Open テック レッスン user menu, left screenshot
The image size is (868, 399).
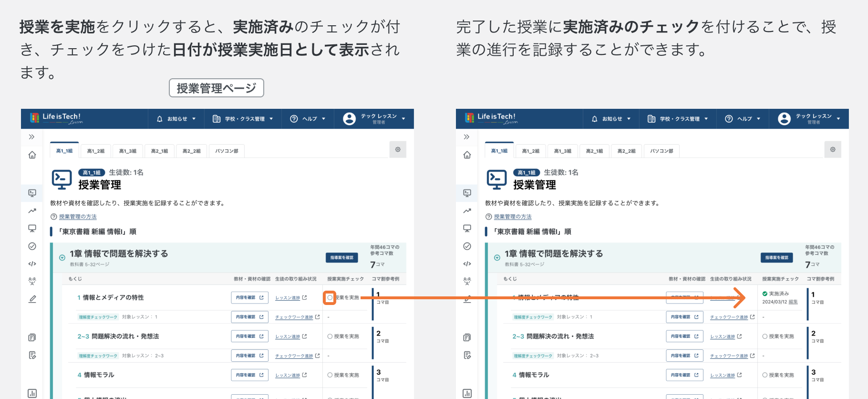click(374, 119)
